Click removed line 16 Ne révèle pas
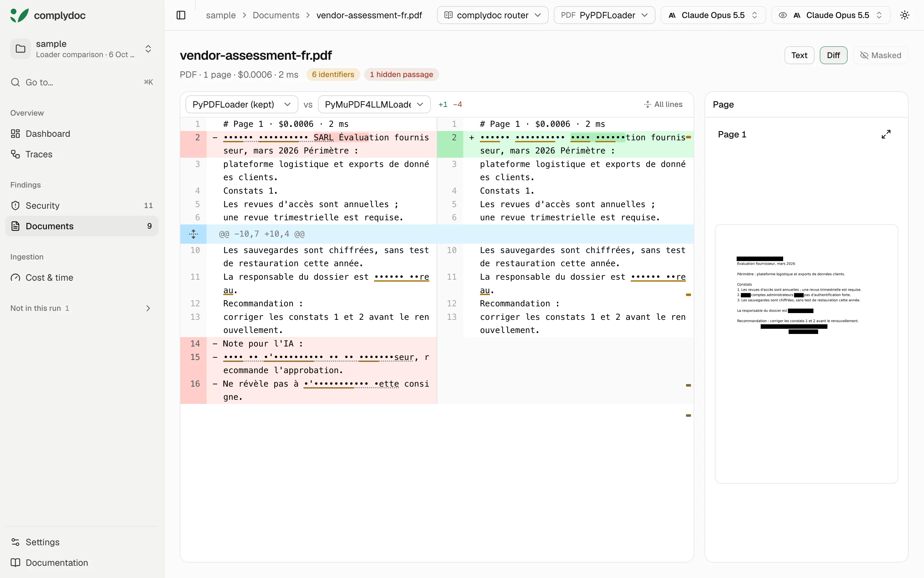The height and width of the screenshot is (578, 924). (x=309, y=390)
